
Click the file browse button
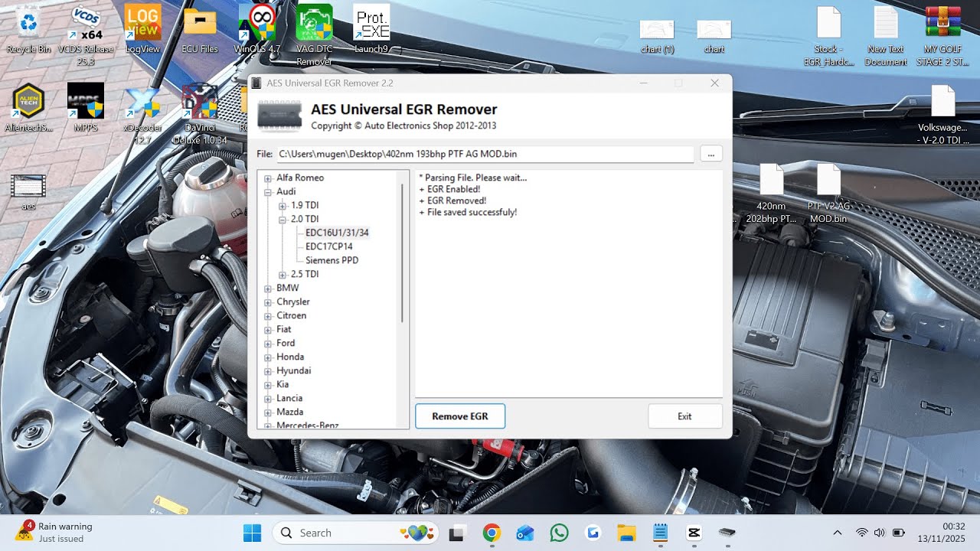[x=710, y=153]
